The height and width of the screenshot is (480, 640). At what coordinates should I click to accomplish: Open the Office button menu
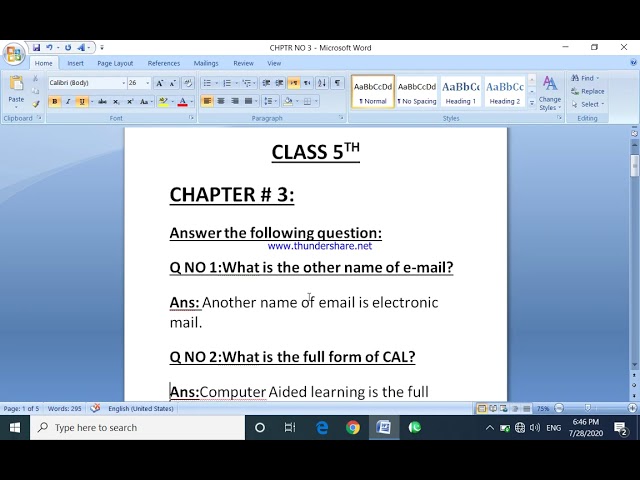click(14, 53)
